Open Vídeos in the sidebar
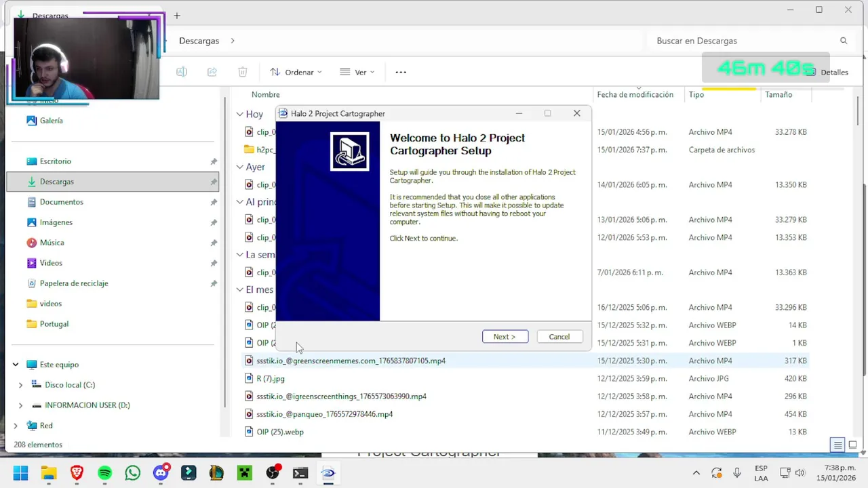The width and height of the screenshot is (868, 488). 51,263
